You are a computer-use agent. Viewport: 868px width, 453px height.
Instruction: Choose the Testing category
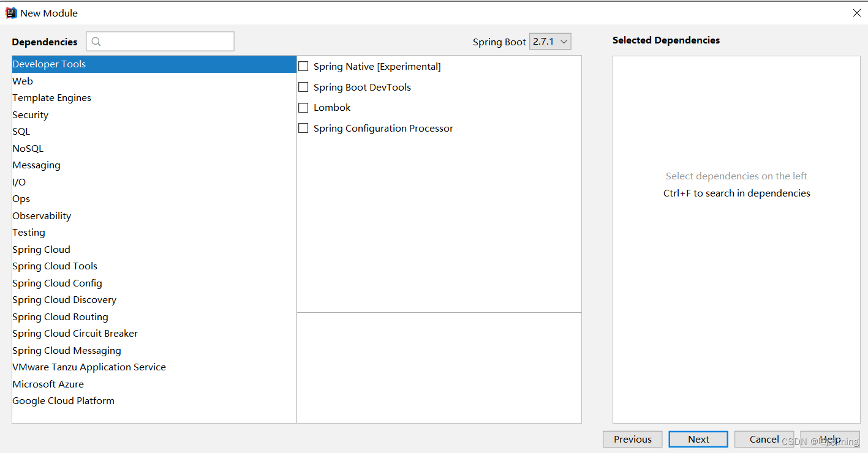click(29, 233)
